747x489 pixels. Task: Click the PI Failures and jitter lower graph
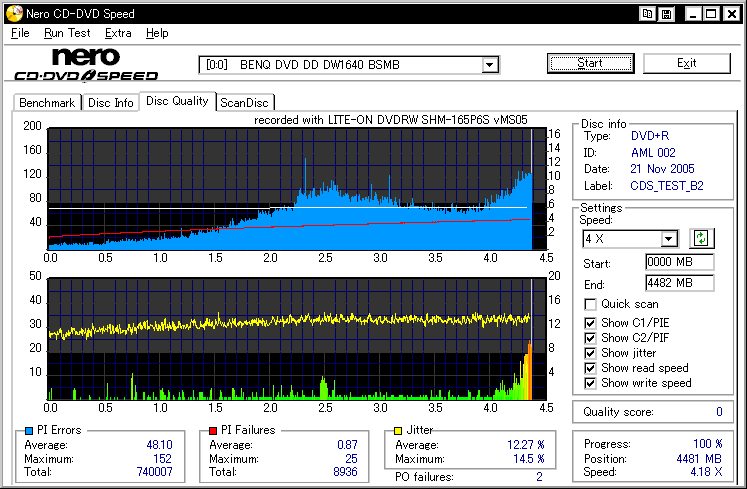(x=297, y=339)
